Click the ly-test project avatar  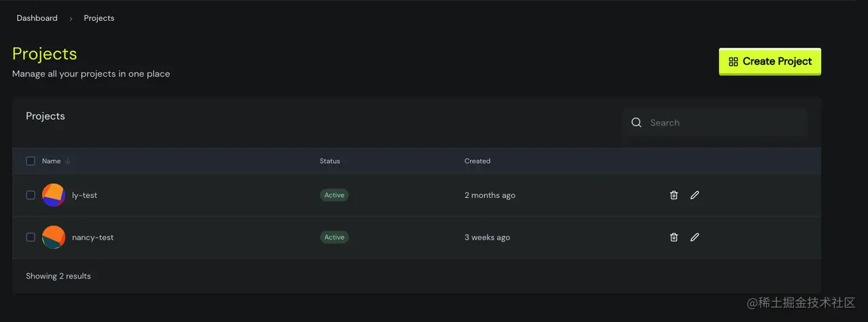[x=54, y=195]
